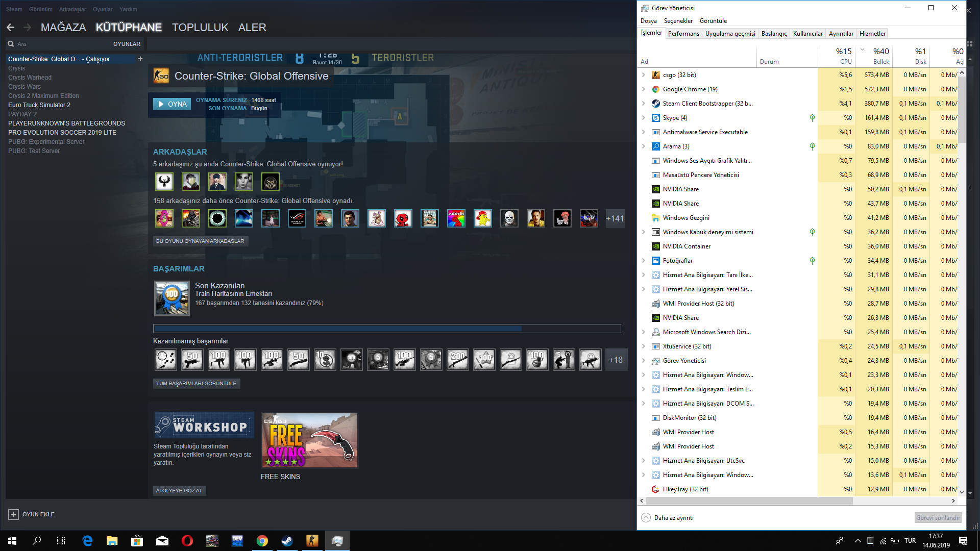Click ATÖLYEYE GÖZ AT button
This screenshot has height=551, width=980.
coord(179,490)
